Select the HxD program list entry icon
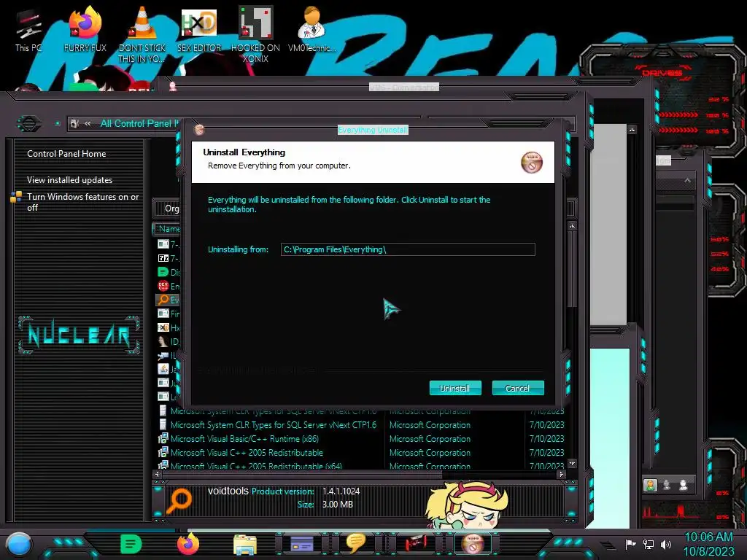The width and height of the screenshot is (747, 560). click(163, 327)
